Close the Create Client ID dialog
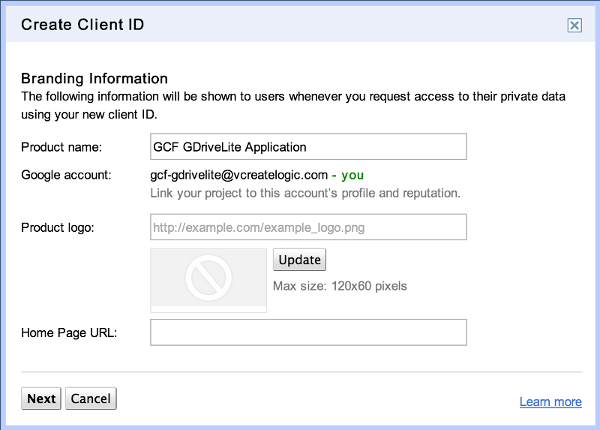Image resolution: width=600 pixels, height=430 pixels. 574,25
